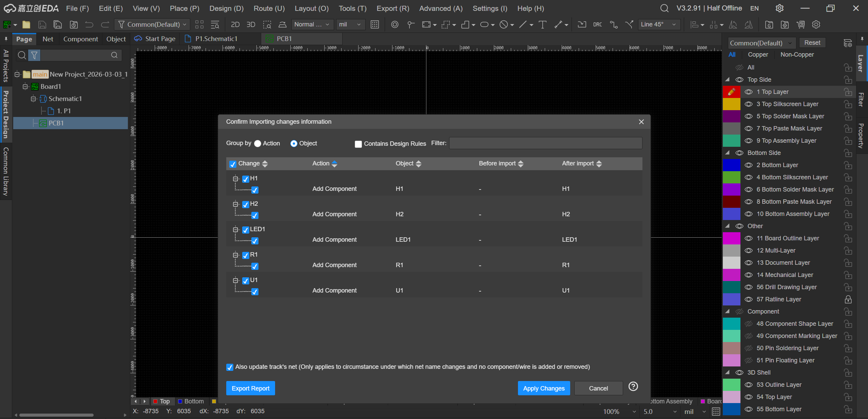
Task: Click the undo arrow icon
Action: 89,24
